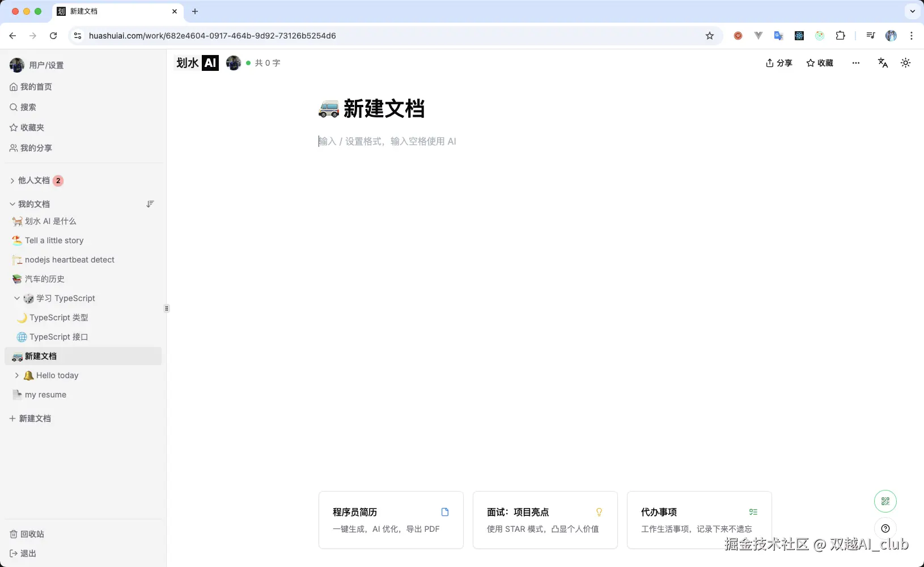Open the media control icon
Viewport: 924px width, 567px height.
tap(871, 36)
